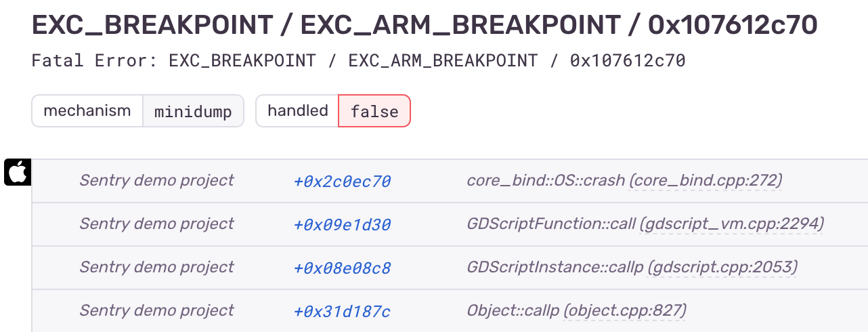Screen dimensions: 868x332
Task: Click the Apple platform icon
Action: pyautogui.click(x=18, y=172)
